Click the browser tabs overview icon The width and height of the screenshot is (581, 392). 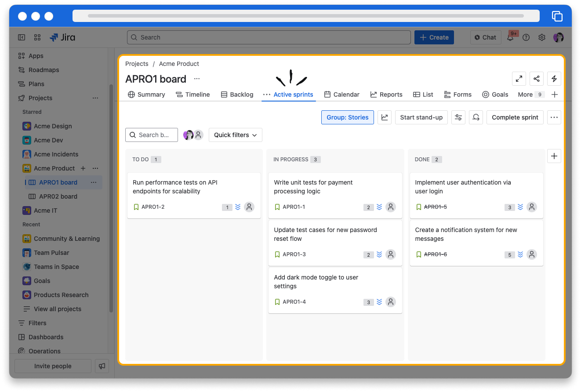tap(557, 16)
